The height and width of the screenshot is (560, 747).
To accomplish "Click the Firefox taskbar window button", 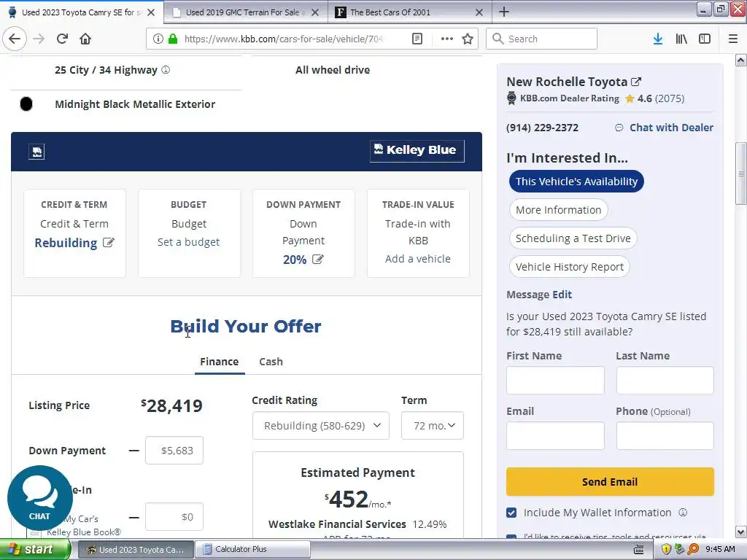I will (136, 549).
